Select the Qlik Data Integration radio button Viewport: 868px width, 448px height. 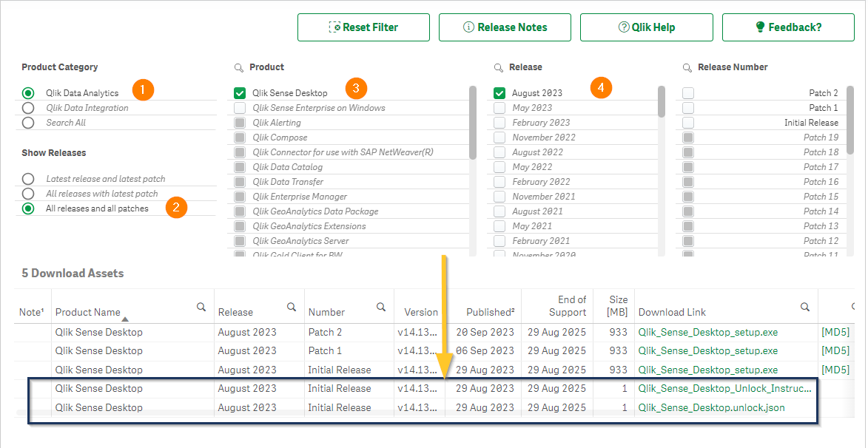pyautogui.click(x=28, y=108)
